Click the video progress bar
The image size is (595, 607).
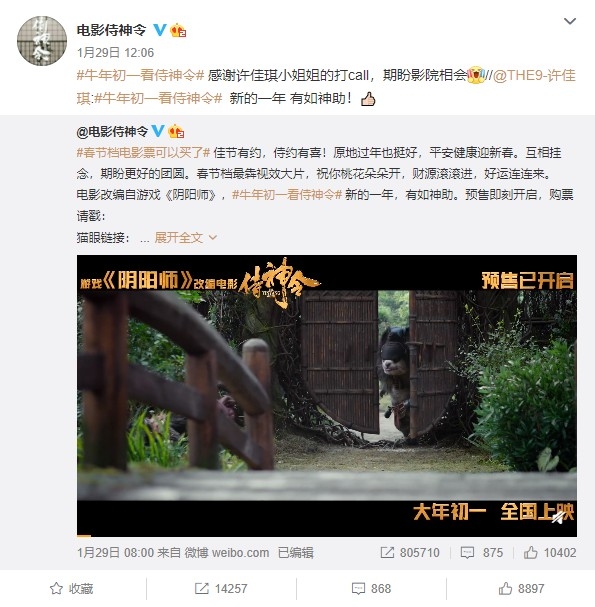(x=327, y=536)
